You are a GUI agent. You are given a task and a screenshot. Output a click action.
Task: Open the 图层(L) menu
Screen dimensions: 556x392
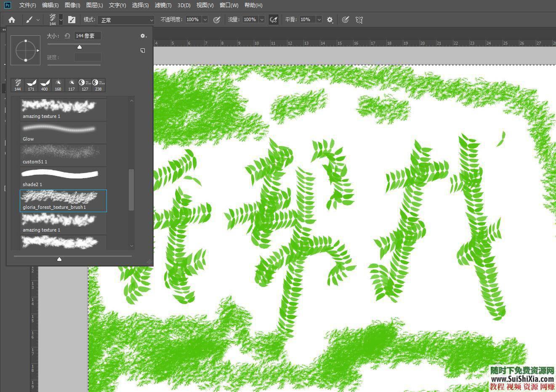[x=94, y=5]
